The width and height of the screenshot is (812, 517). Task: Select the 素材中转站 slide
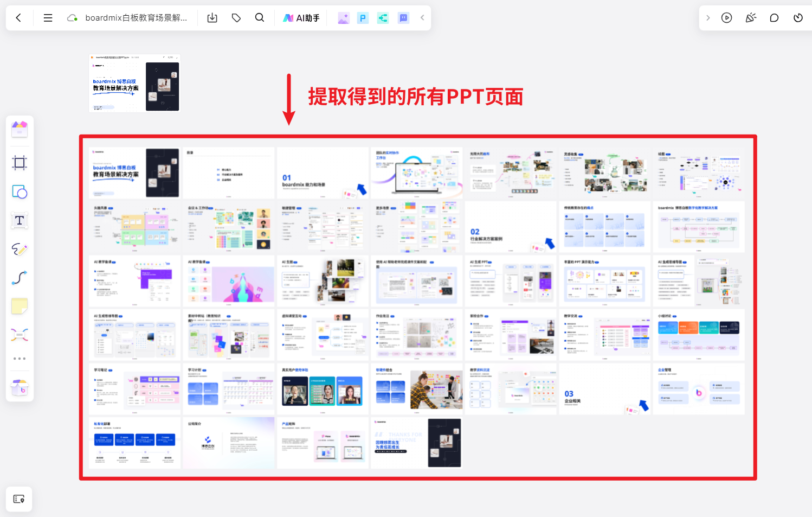coord(229,335)
